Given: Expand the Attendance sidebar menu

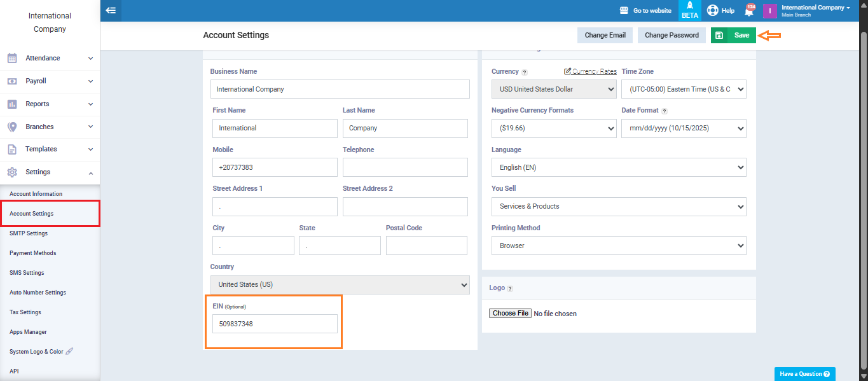Looking at the screenshot, I should tap(50, 58).
